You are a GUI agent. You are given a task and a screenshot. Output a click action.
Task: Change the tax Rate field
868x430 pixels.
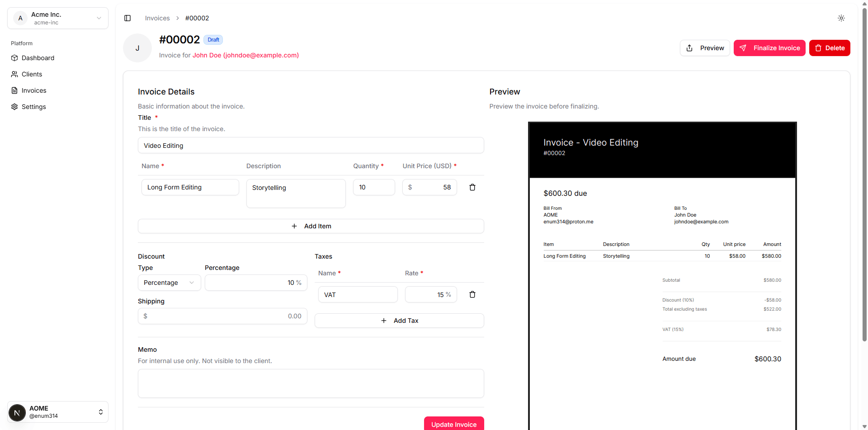[431, 294]
